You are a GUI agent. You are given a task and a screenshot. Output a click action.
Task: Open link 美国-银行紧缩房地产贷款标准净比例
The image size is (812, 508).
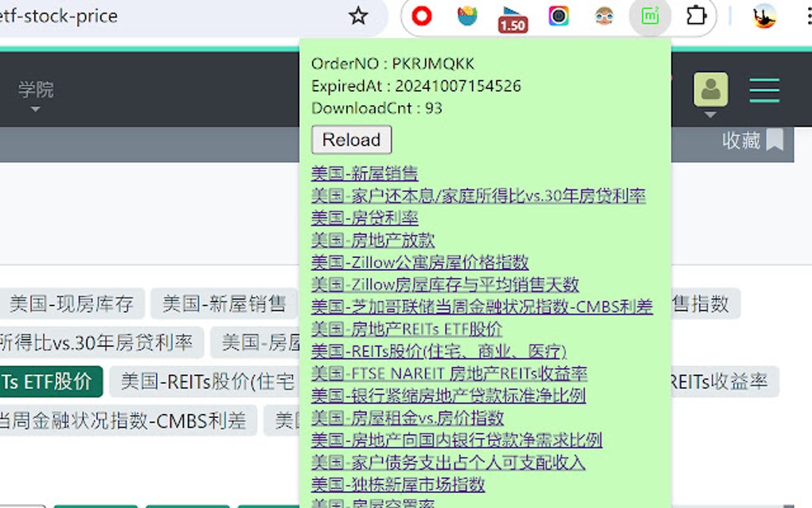tap(448, 396)
